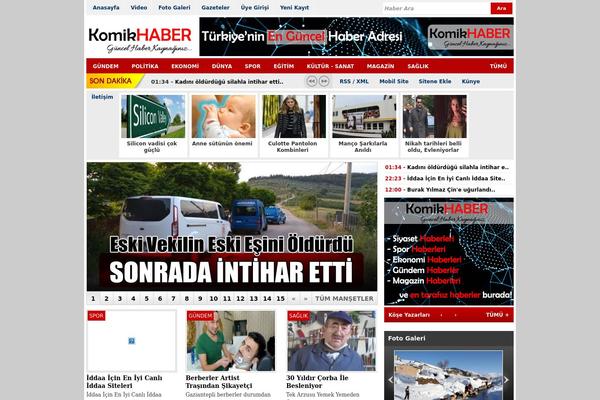600x400 pixels.
Task: Open Silicon vadisi çok güçlü thumbnail
Action: (x=153, y=116)
